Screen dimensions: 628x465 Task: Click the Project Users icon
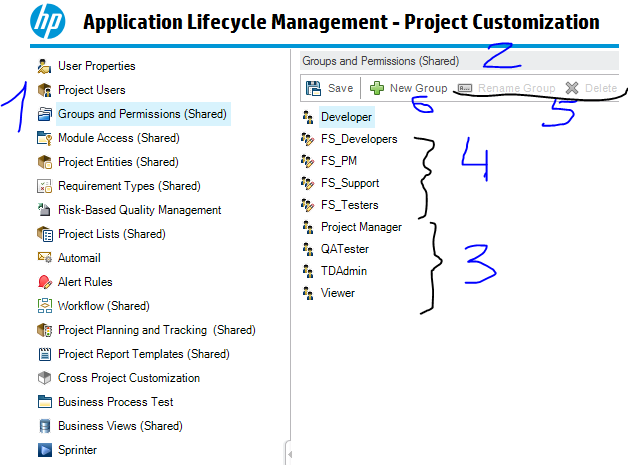pyautogui.click(x=44, y=90)
